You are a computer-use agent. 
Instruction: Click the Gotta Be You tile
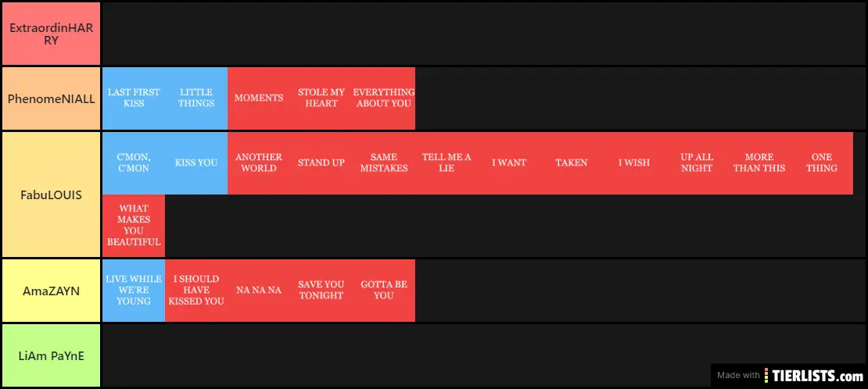[384, 290]
